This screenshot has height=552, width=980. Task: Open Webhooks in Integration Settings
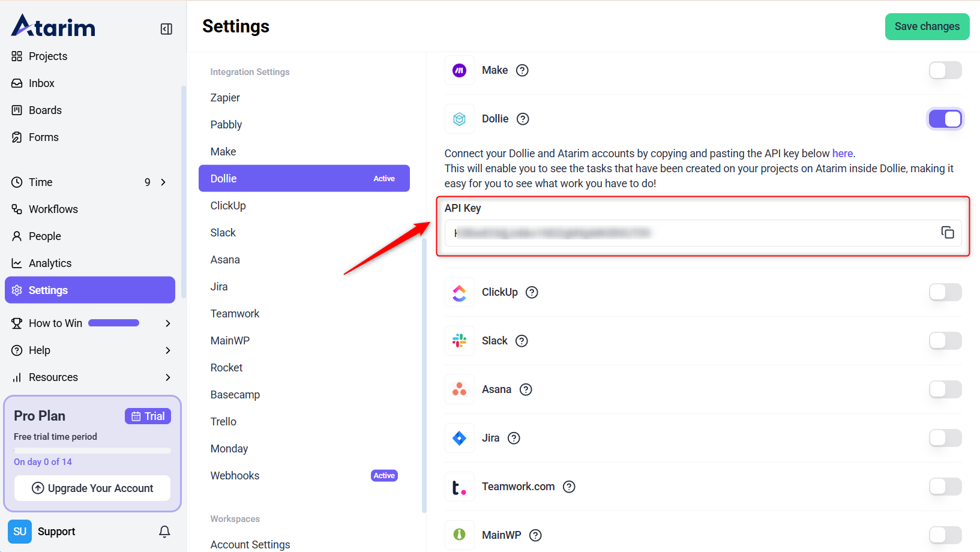click(235, 476)
